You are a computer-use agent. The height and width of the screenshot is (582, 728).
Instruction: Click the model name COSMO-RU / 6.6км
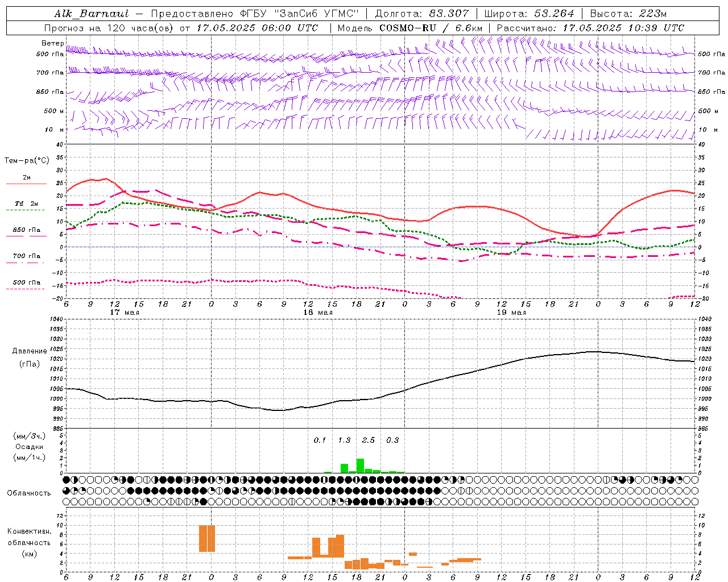click(431, 28)
